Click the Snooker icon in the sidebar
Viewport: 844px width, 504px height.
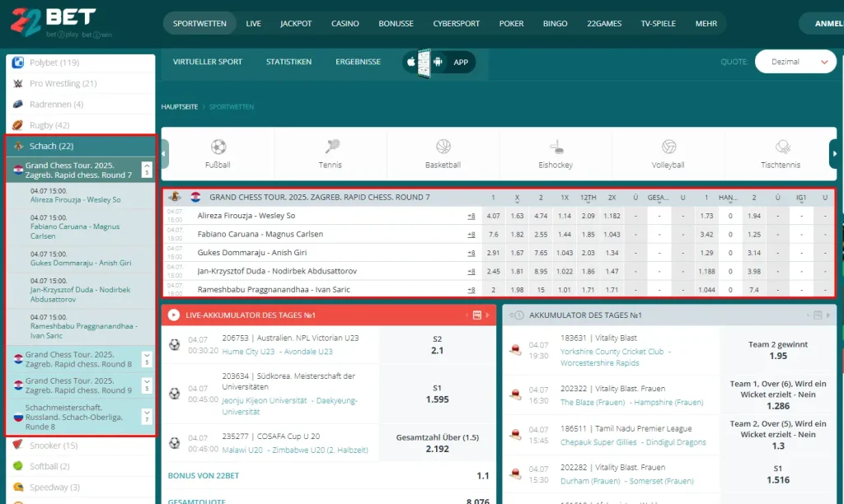[18, 445]
